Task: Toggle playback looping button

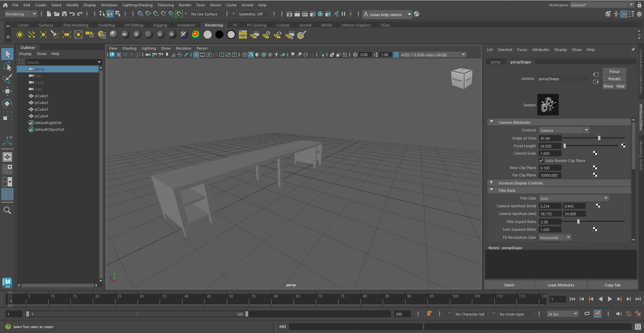Action: (587, 314)
